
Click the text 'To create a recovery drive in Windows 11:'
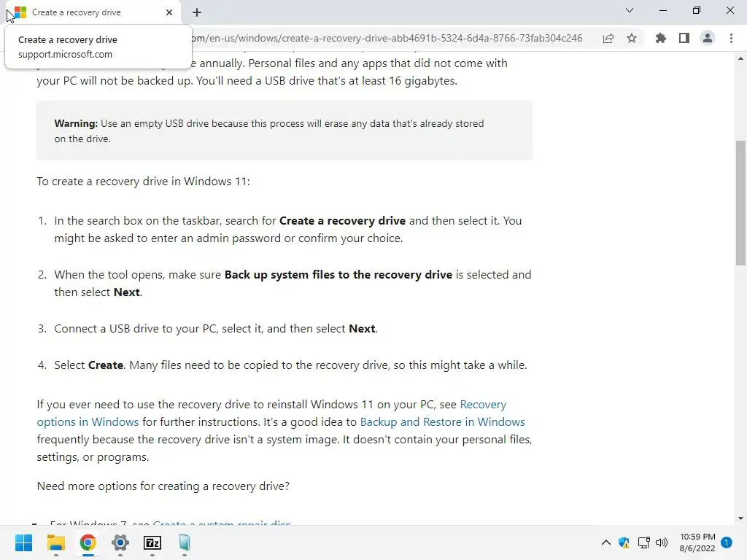[x=144, y=182]
